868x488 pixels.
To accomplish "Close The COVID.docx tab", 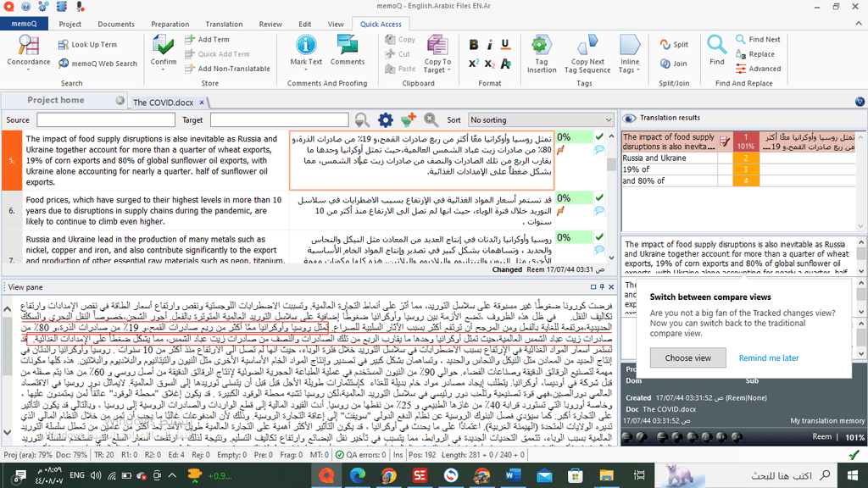I will (202, 103).
